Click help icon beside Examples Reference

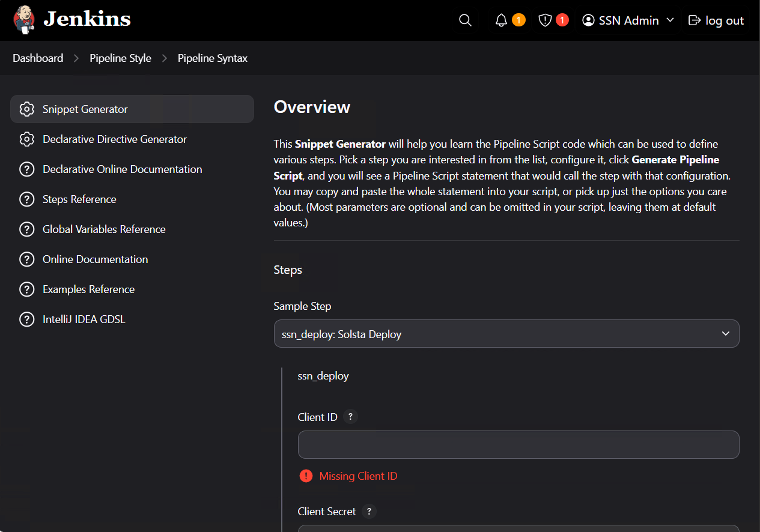[26, 289]
